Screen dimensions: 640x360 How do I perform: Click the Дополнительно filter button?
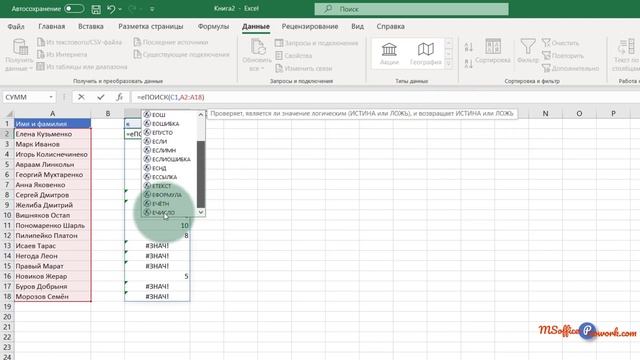click(570, 68)
